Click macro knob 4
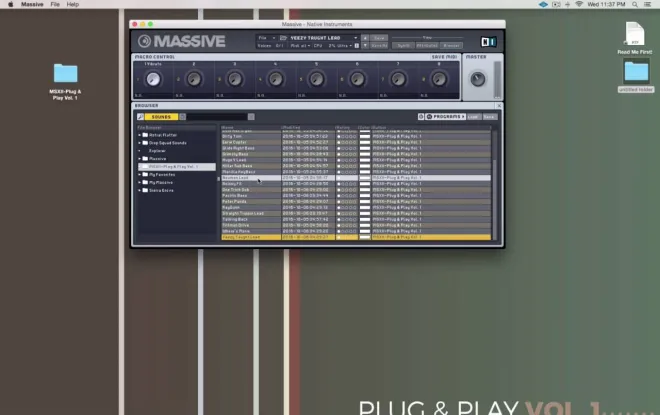660x415 pixels. (275, 79)
